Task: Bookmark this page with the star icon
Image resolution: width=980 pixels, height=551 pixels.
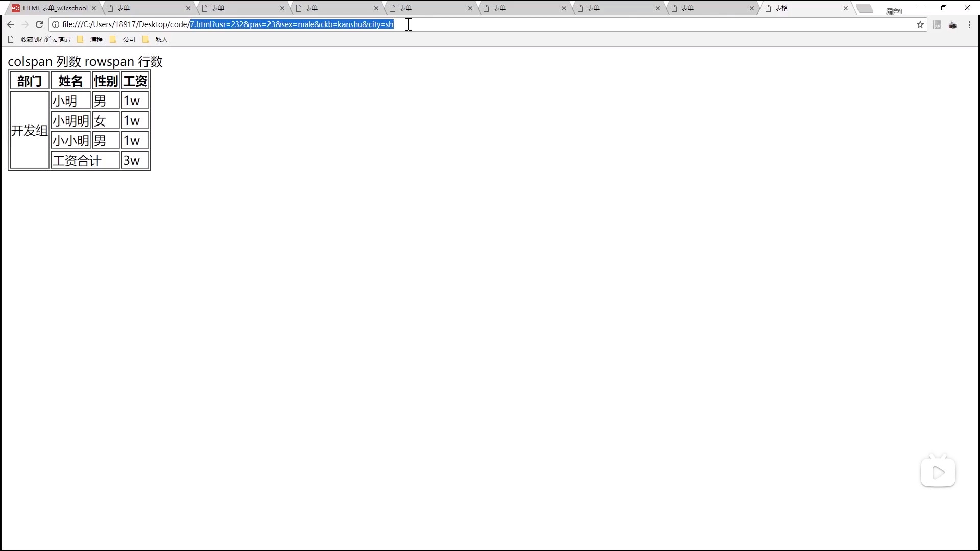Action: 920,24
